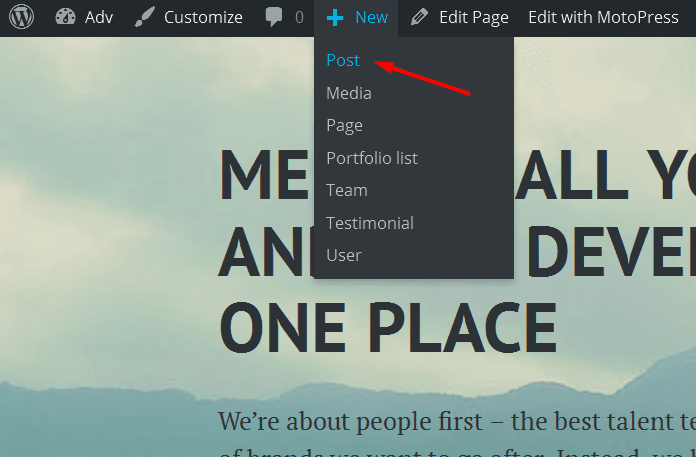Select Post from the New dropdown

343,60
